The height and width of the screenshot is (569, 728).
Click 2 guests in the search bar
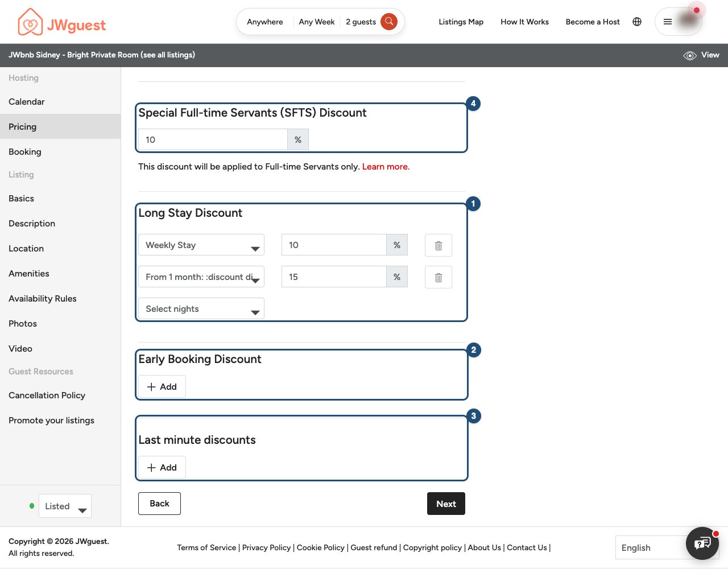pos(361,22)
